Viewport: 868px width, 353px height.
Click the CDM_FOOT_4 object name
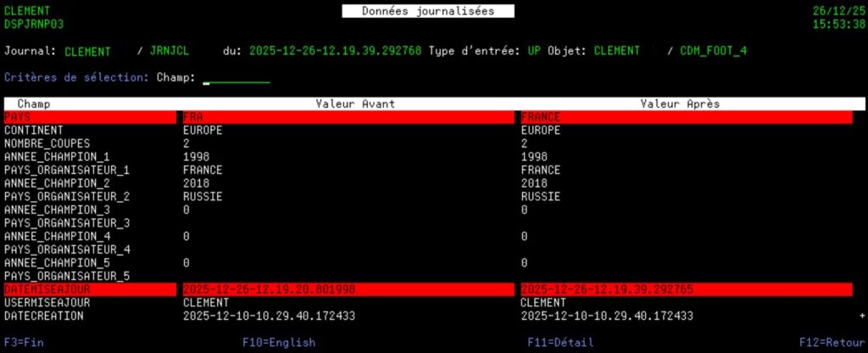(x=713, y=51)
